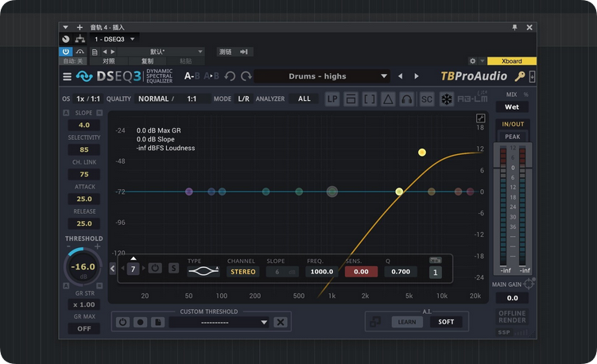Click the stacked-bars icon next to LP
Screen dimensions: 597x364
tap(351, 99)
